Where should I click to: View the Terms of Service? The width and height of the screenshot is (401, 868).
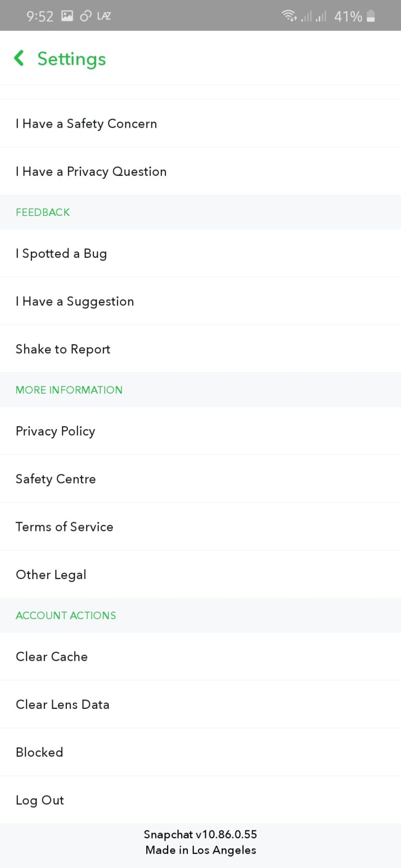click(x=65, y=526)
